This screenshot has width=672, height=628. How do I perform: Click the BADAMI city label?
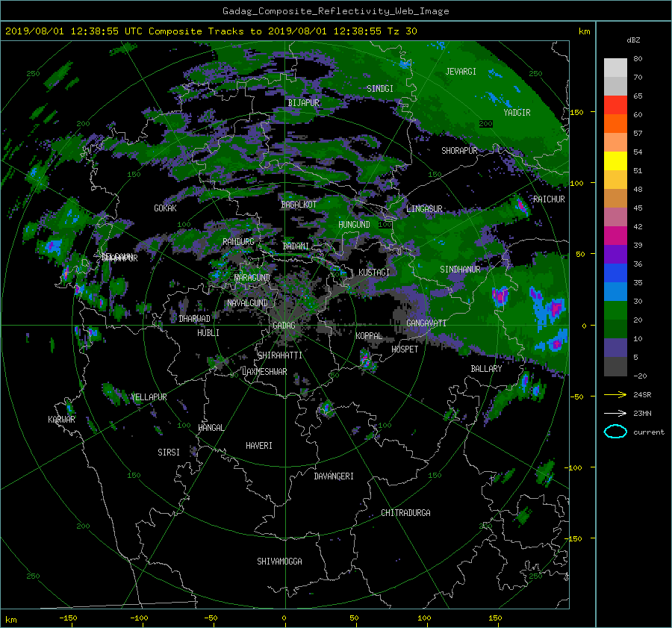click(296, 246)
